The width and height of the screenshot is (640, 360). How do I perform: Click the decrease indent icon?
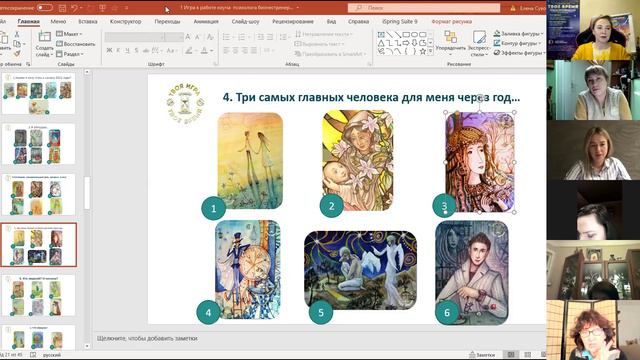(x=260, y=37)
